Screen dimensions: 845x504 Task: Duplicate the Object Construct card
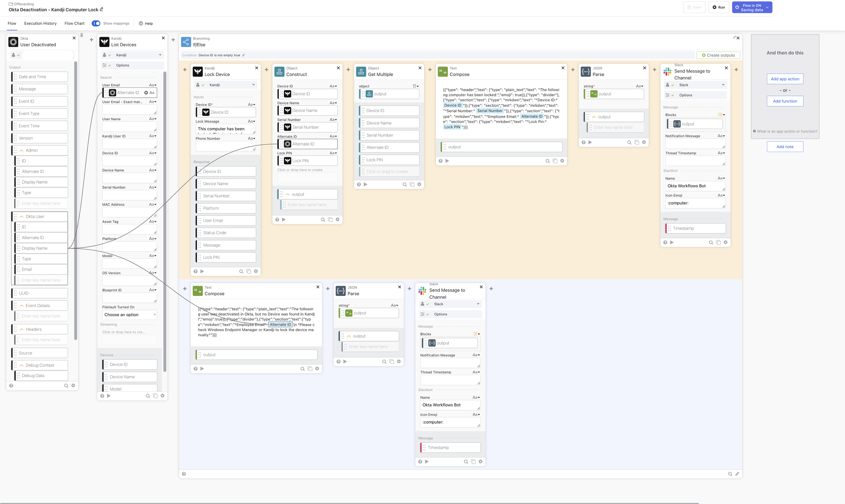(330, 220)
